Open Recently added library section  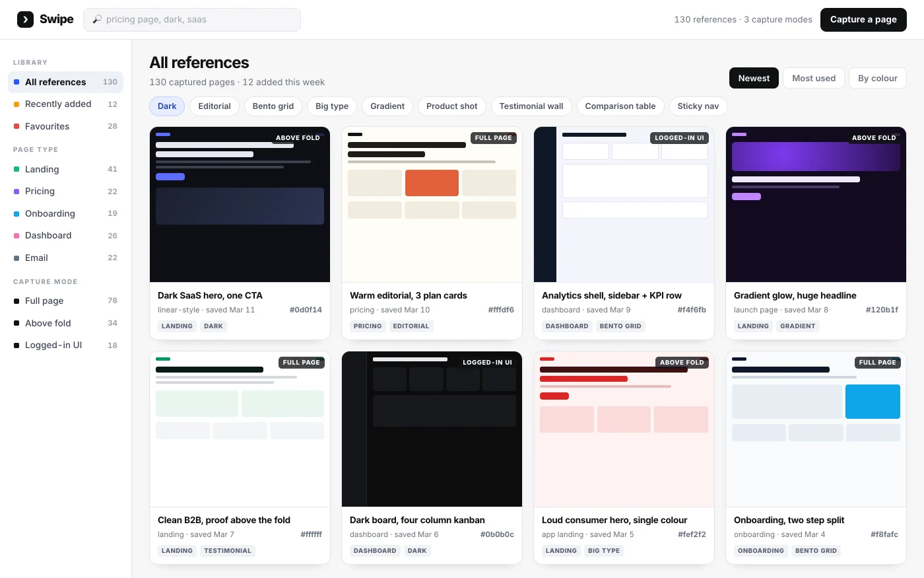click(x=65, y=104)
